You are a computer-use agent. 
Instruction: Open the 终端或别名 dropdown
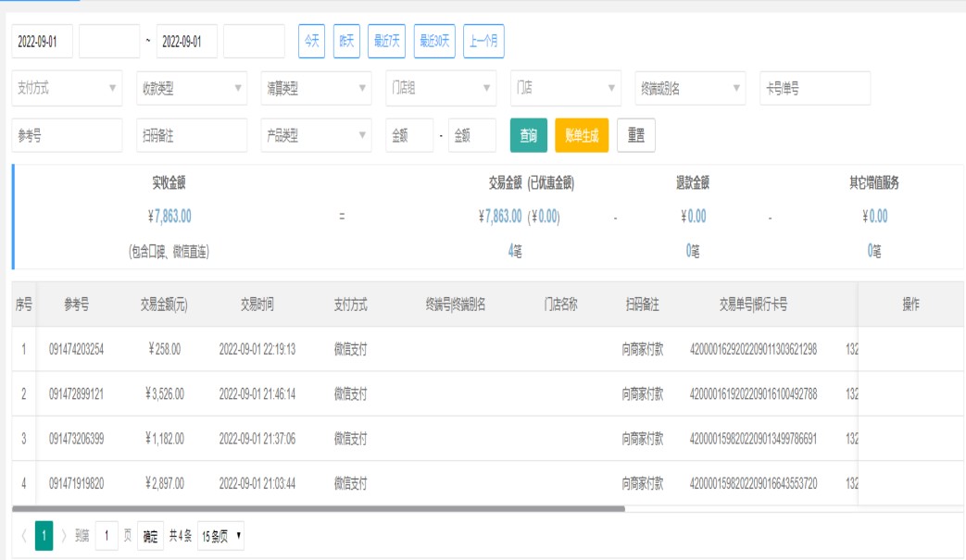click(689, 88)
